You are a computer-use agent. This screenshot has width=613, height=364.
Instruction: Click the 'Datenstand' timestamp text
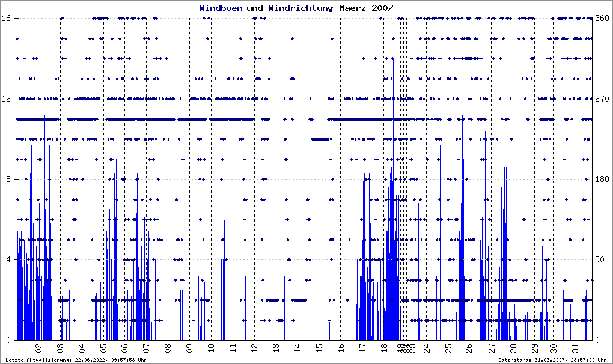coord(552,360)
